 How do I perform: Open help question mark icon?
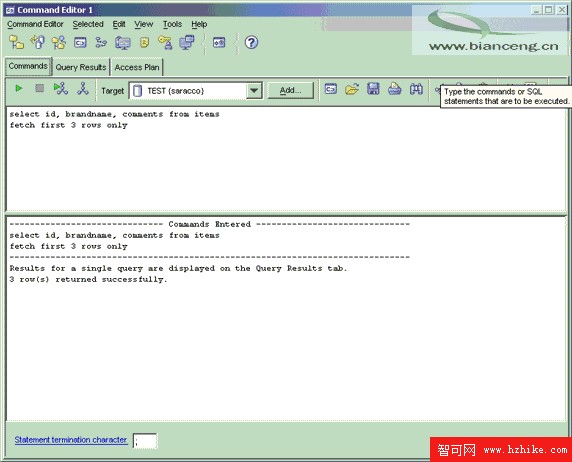coord(251,42)
